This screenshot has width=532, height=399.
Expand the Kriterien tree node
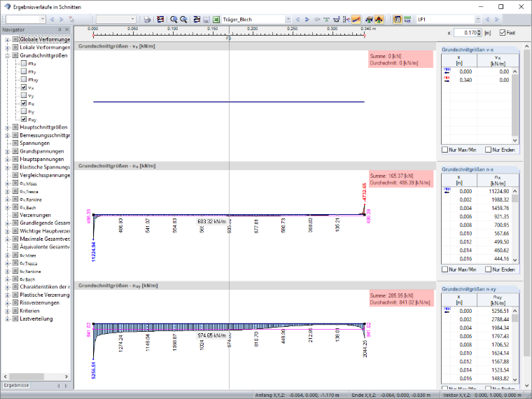tap(7, 311)
